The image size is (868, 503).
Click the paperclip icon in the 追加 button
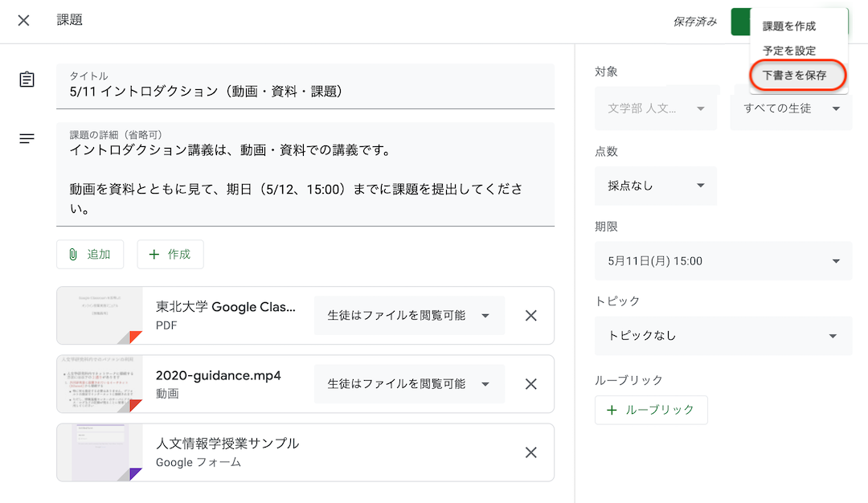coord(73,255)
